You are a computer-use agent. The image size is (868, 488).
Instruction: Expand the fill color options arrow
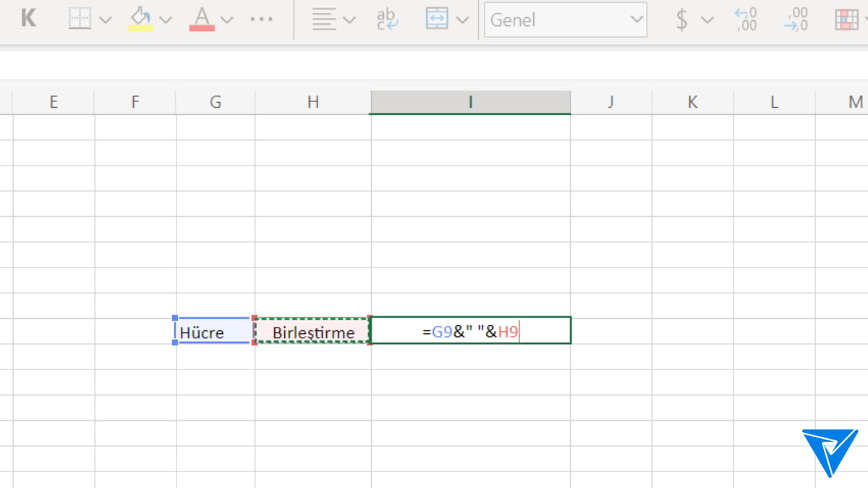(x=166, y=20)
